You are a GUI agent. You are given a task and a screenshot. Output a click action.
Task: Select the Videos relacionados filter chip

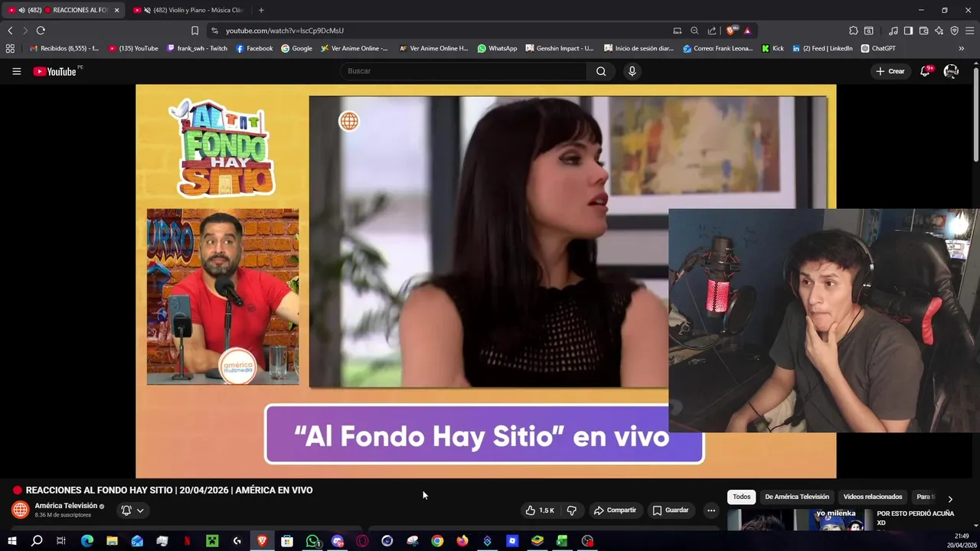pyautogui.click(x=873, y=497)
